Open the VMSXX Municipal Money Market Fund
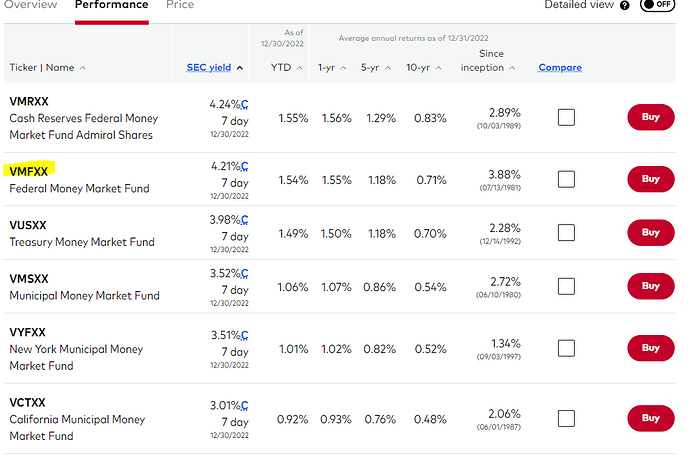Screen dimensions: 690x465 click(84, 296)
